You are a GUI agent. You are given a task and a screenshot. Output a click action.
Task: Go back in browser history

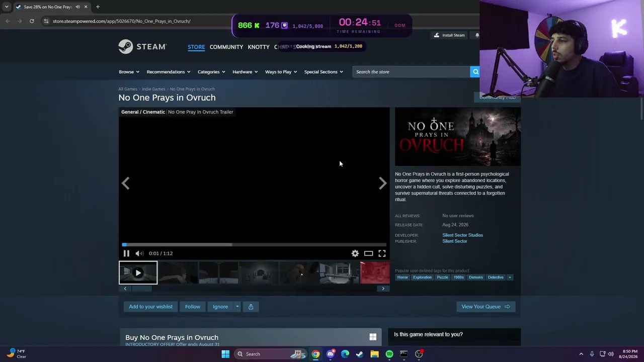(x=8, y=21)
